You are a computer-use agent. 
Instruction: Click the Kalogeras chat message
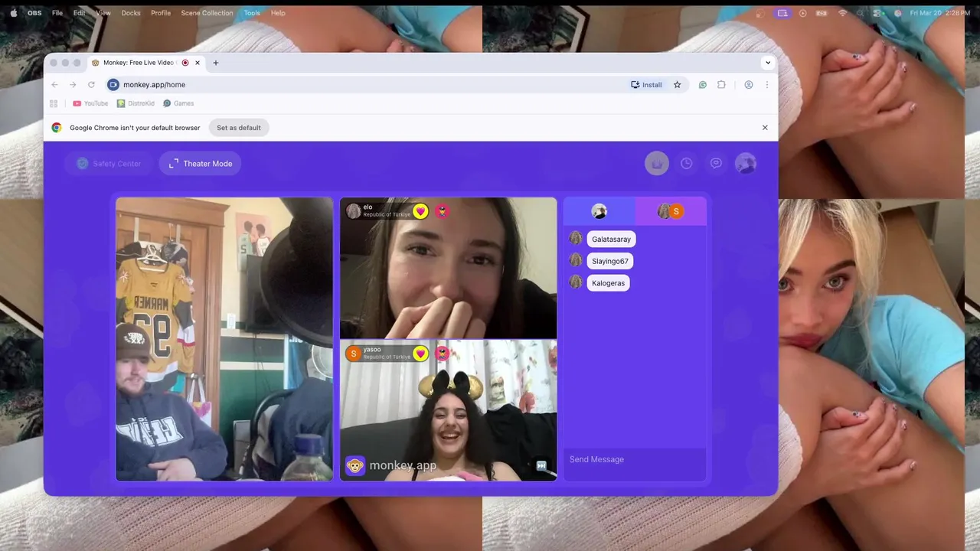[x=608, y=283]
